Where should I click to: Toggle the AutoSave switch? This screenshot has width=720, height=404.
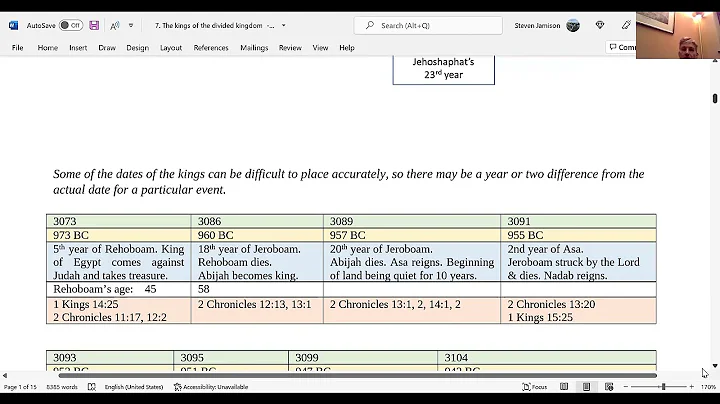[71, 25]
